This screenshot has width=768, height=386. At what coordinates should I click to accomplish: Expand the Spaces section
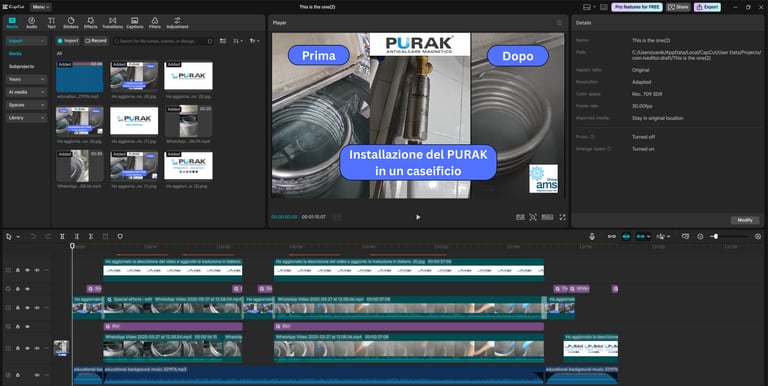[x=26, y=105]
